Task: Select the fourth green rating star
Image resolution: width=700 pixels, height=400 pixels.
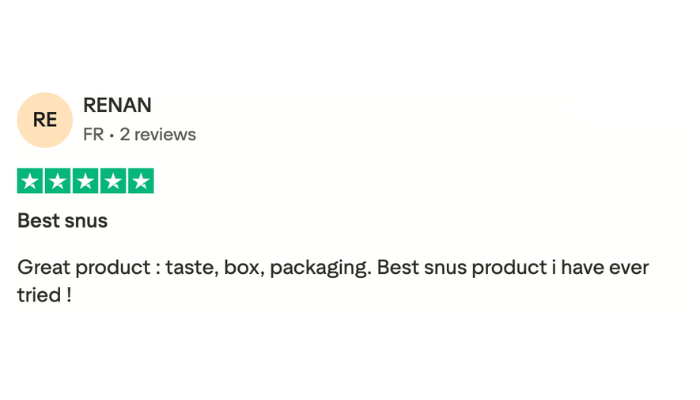Action: point(113,181)
